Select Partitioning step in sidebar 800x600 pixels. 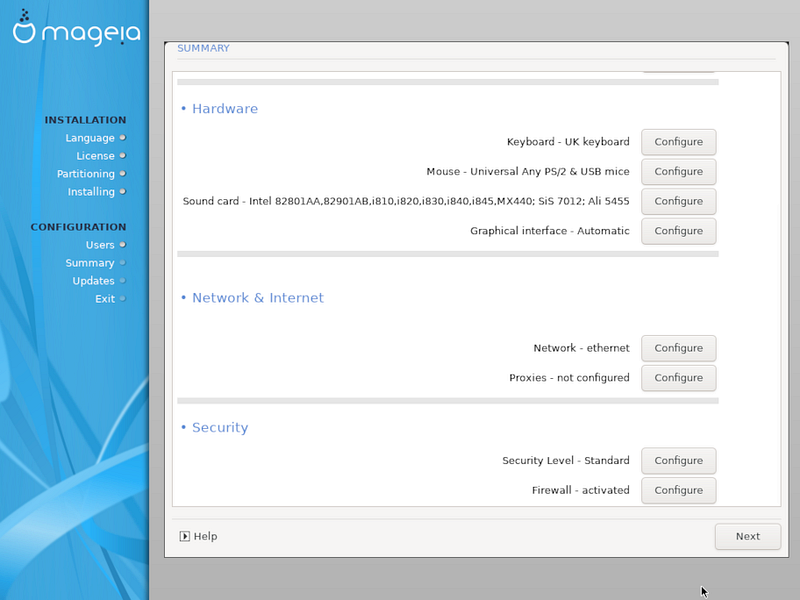point(86,173)
